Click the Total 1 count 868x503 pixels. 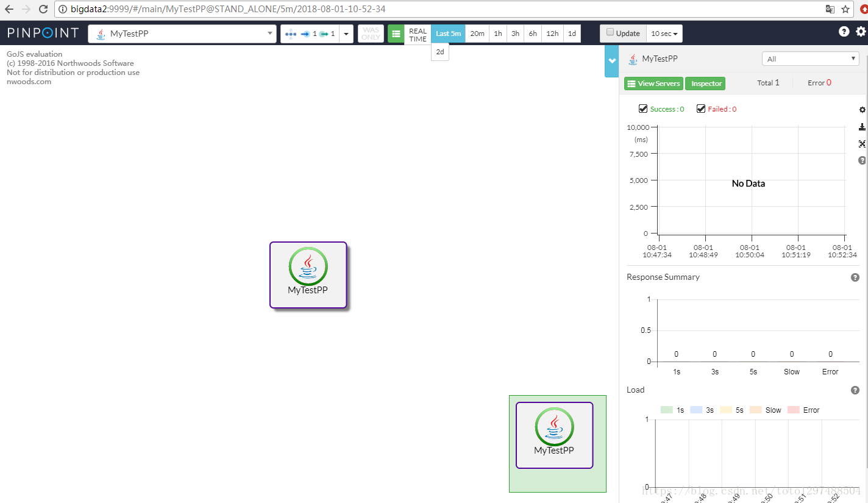tap(768, 83)
